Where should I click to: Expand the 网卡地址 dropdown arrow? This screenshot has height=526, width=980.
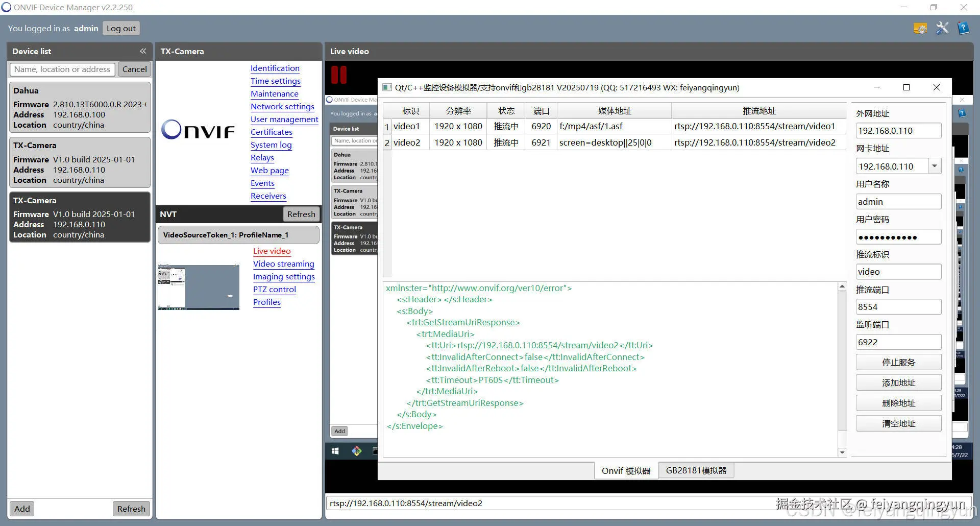tap(935, 166)
